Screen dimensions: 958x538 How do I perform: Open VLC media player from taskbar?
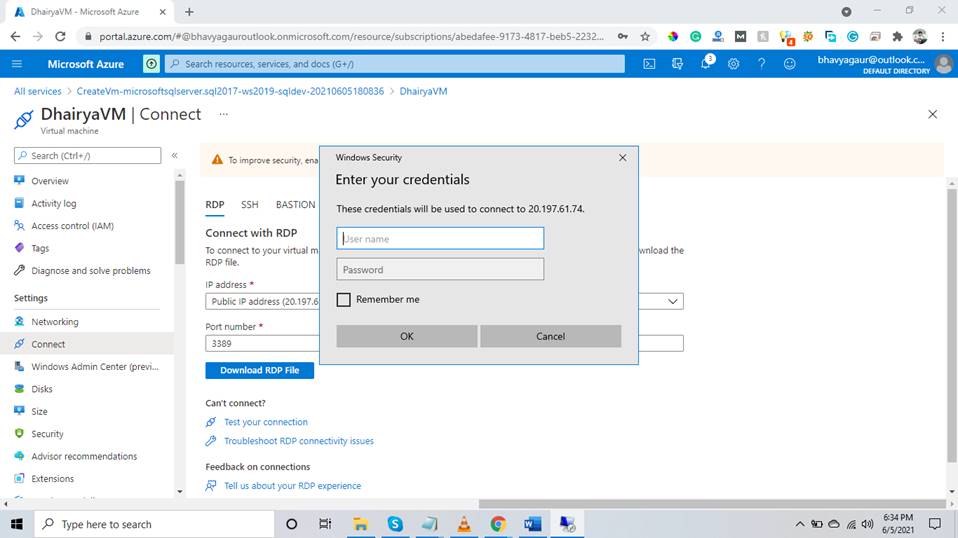click(x=464, y=524)
